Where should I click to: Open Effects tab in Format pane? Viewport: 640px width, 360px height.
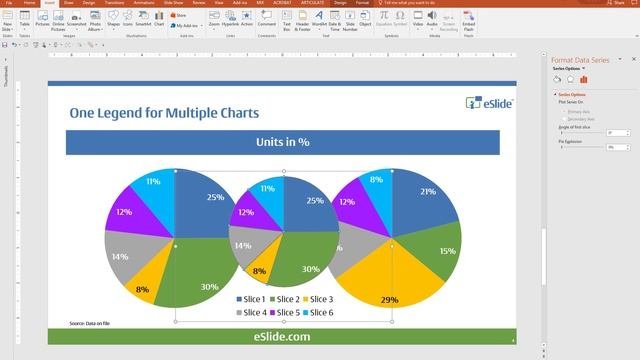[570, 80]
